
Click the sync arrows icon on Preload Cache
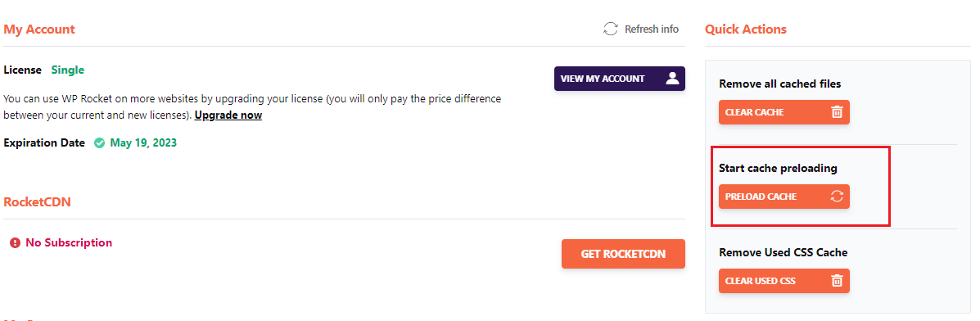[x=837, y=197]
